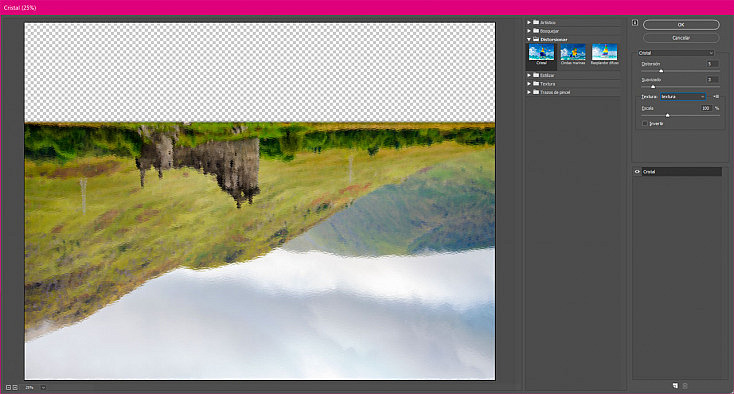
Task: Open the Textura dropdown
Action: click(683, 96)
